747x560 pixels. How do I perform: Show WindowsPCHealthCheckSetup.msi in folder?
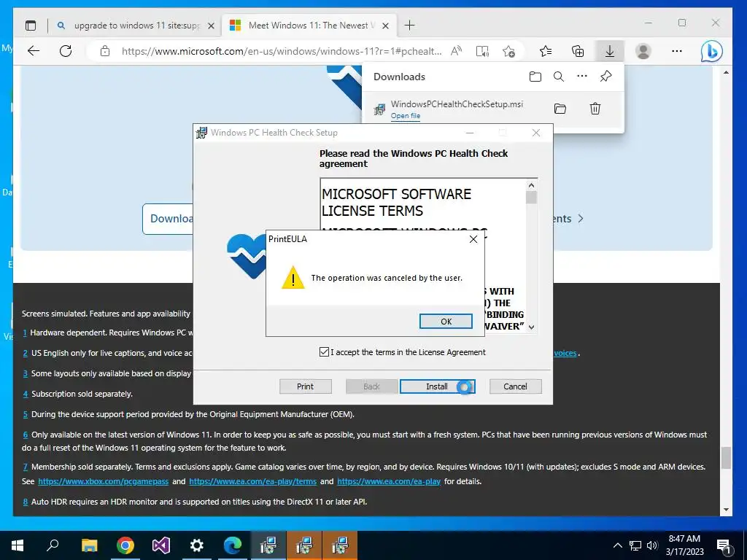pos(560,109)
